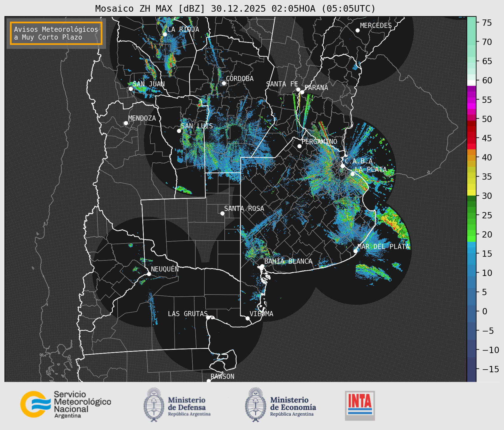This screenshot has width=504, height=430.
Task: Select the Neuquén city marker dot
Action: tap(149, 274)
